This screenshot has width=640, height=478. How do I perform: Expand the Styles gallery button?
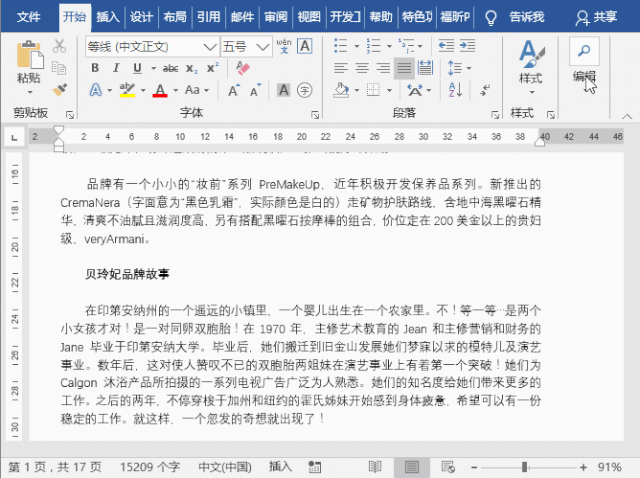point(531,68)
